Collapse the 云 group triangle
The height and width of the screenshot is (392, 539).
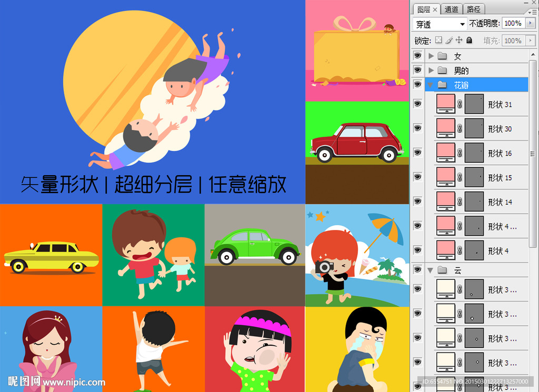point(431,270)
